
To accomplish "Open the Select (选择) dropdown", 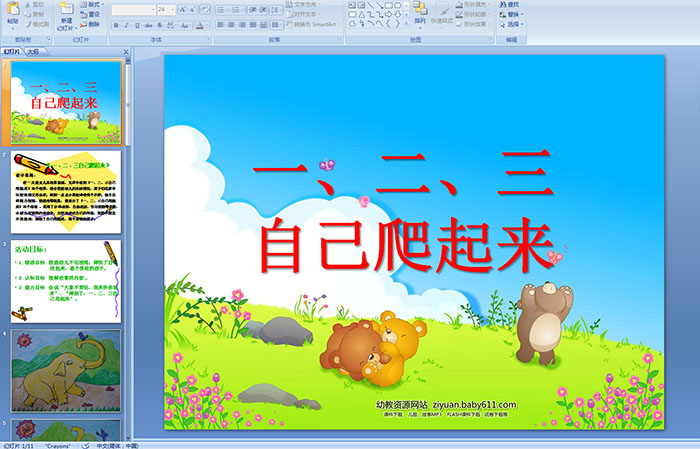I will coord(512,24).
